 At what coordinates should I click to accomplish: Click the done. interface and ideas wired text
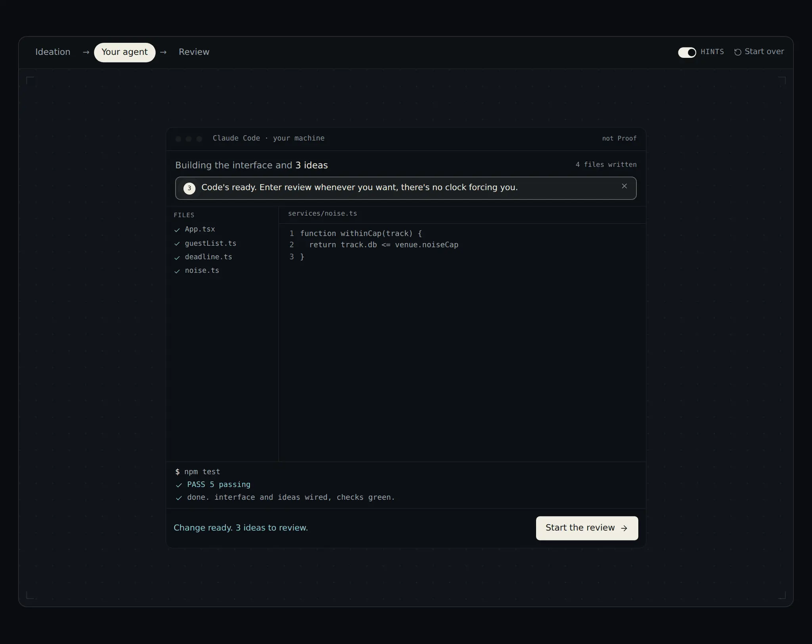291,497
